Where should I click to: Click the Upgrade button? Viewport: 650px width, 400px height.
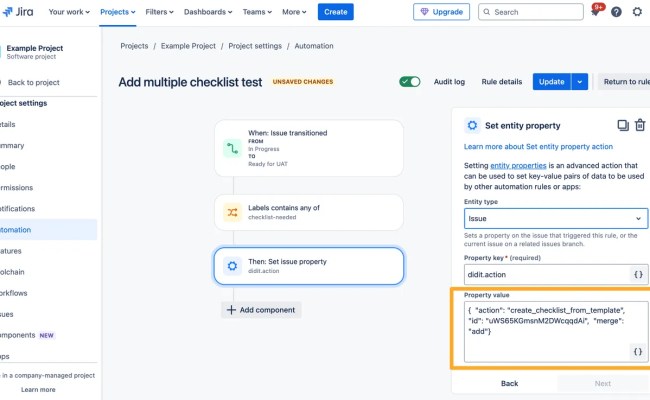click(441, 12)
